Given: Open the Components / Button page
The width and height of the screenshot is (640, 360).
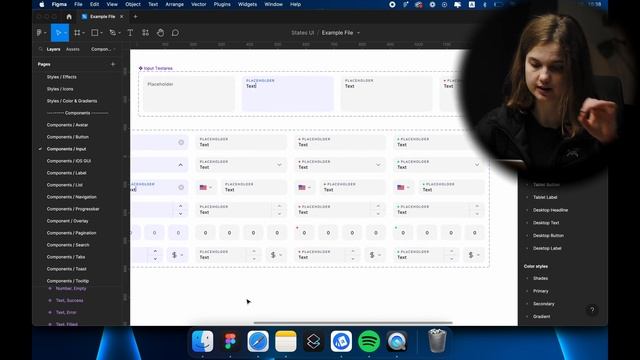Looking at the screenshot, I should pos(68,137).
